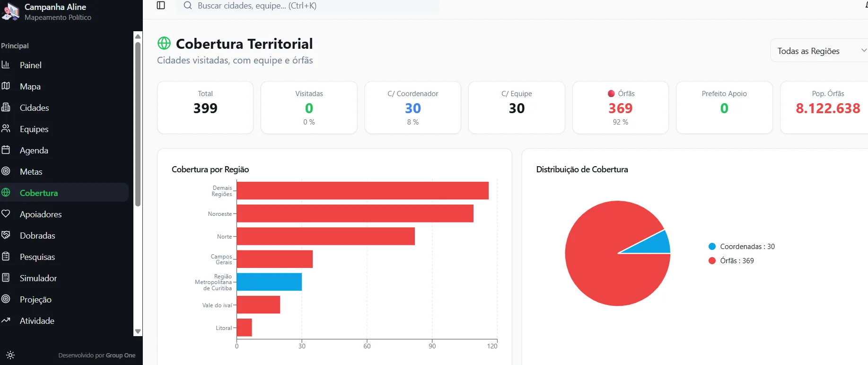The height and width of the screenshot is (365, 868).
Task: Click the sidebar scrollbar down arrow
Action: pyautogui.click(x=138, y=331)
